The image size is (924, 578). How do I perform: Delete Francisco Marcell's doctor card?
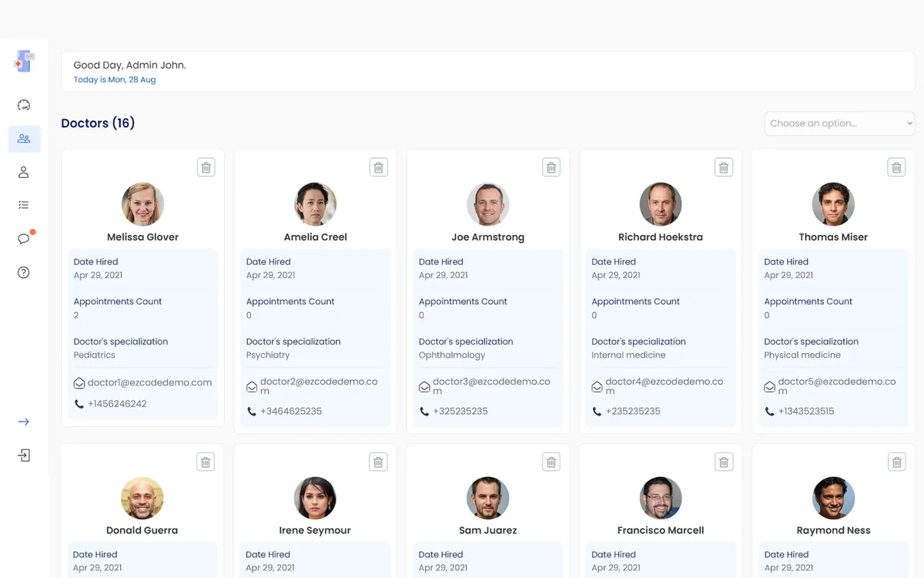tap(723, 462)
